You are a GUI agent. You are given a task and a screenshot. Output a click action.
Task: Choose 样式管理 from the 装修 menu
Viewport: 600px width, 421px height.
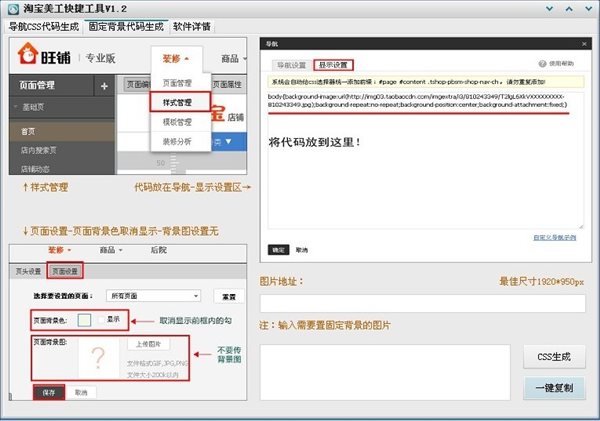coord(180,102)
